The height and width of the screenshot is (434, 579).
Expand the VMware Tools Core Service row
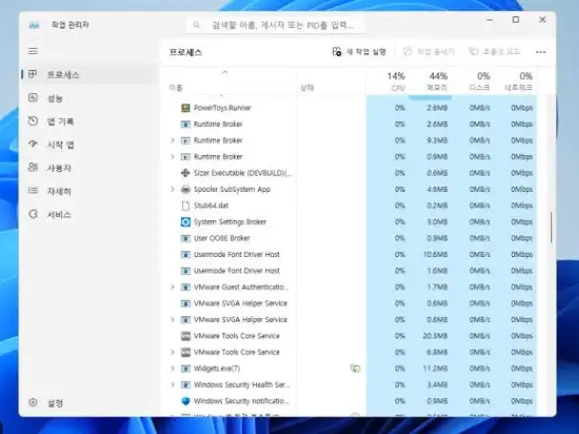click(172, 352)
